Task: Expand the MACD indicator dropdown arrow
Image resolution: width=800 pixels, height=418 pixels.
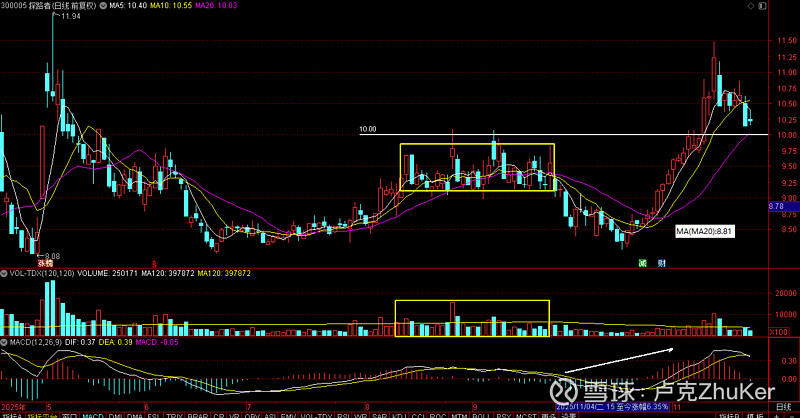Action: (5, 342)
